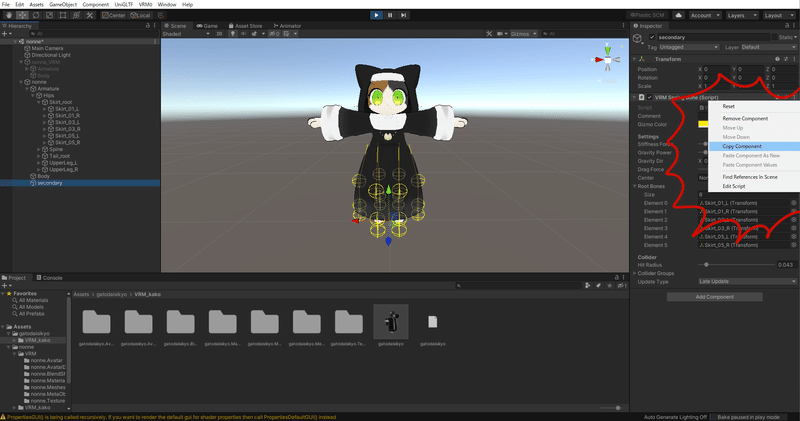
Task: Open the Update Type Late Update dropdown
Action: 747,281
